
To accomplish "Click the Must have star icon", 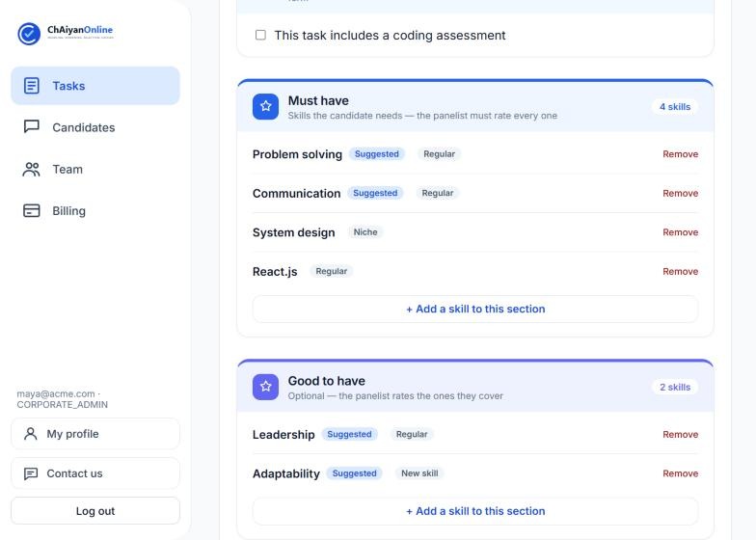I will point(266,106).
